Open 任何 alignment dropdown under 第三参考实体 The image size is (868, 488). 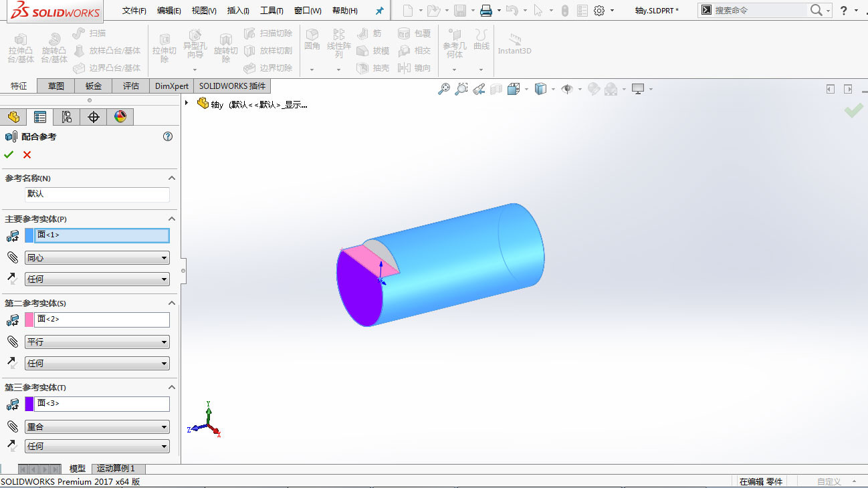click(97, 446)
